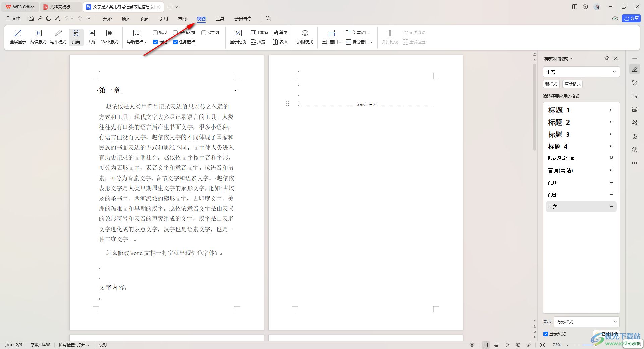Open Display Ratio (显示比例) dialog

[x=238, y=37]
